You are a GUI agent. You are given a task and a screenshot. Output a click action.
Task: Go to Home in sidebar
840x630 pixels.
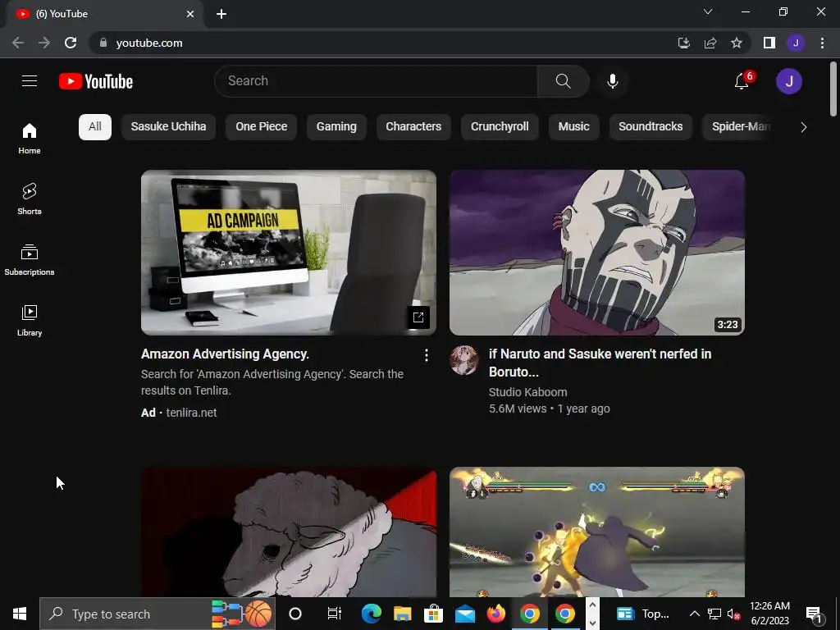[30, 138]
